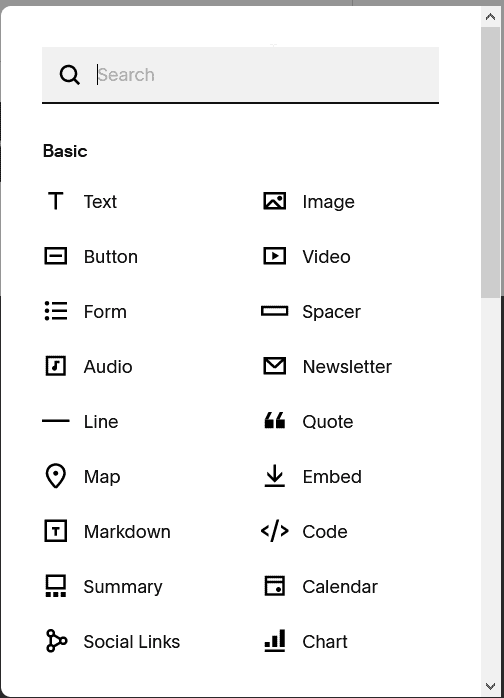
Task: Click the Markdown label
Action: (127, 532)
